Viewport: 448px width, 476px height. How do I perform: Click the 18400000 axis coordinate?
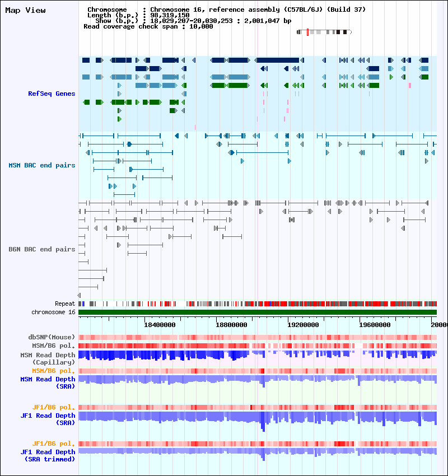tap(160, 325)
